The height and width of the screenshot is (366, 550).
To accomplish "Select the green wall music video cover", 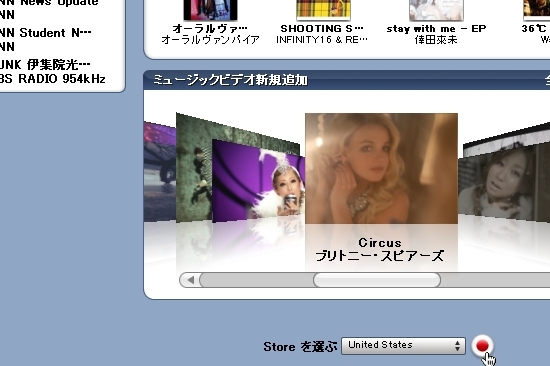I will point(194,168).
